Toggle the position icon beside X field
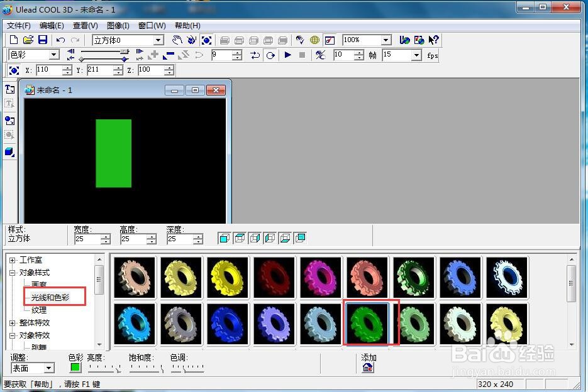The height and width of the screenshot is (392, 588). pyautogui.click(x=14, y=70)
